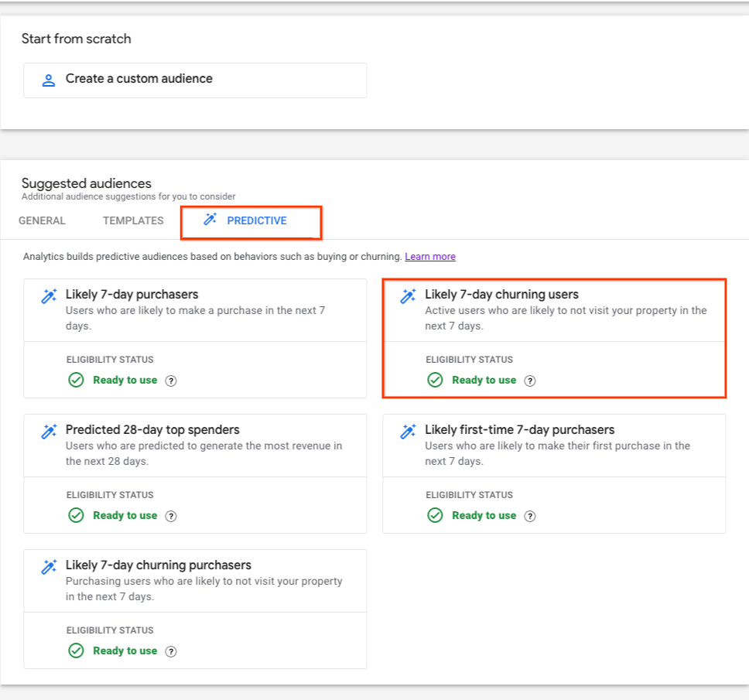Screen dimensions: 749x700
Task: Open the Learn more link
Action: 430,257
